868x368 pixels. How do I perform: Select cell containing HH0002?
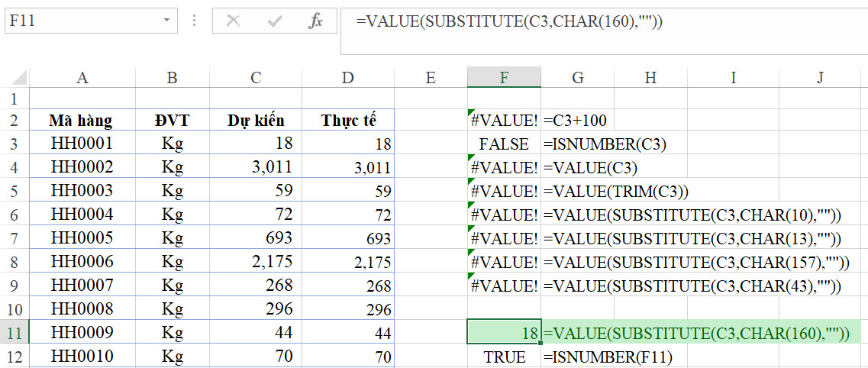(x=82, y=167)
